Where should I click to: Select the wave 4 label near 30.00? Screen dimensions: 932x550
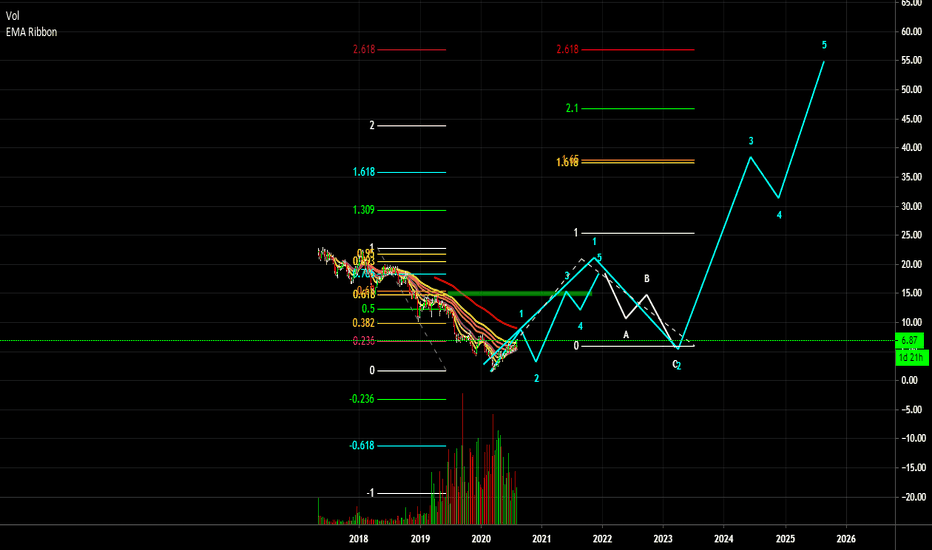779,215
